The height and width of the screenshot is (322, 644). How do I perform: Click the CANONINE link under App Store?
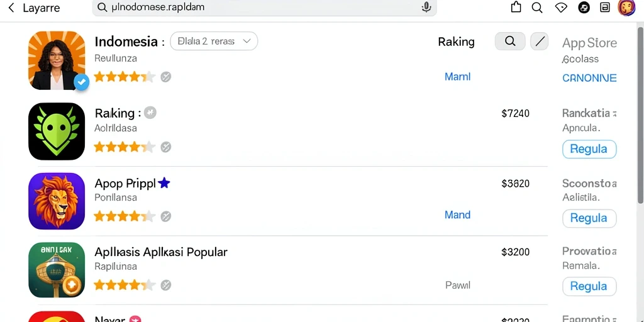pos(589,78)
